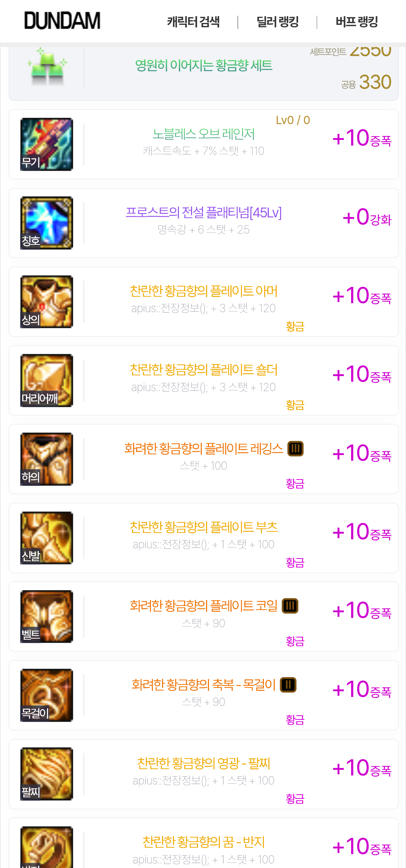Click the III badge beside 플레이트 코일

290,606
